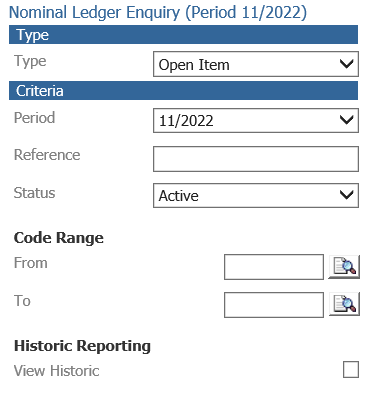Tick the View Historic checkbox

(351, 370)
